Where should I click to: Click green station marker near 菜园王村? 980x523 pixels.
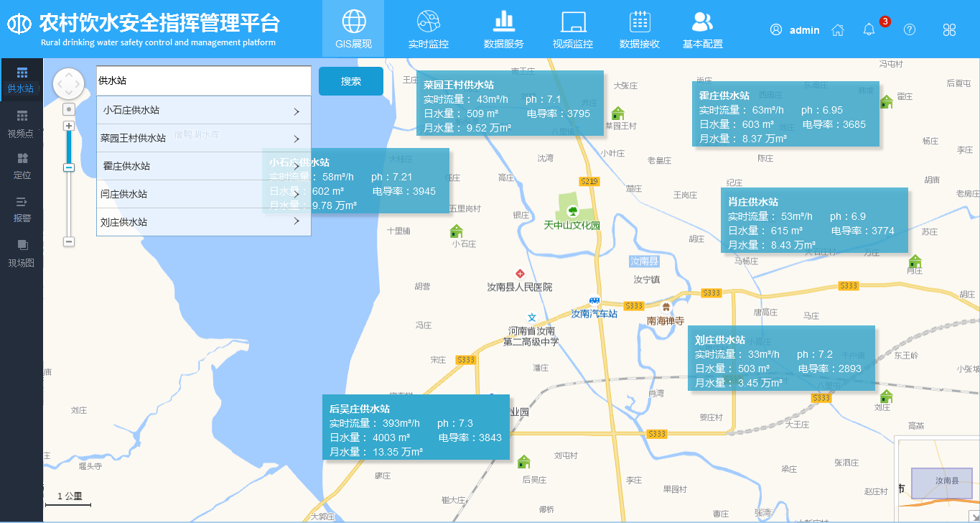[617, 114]
